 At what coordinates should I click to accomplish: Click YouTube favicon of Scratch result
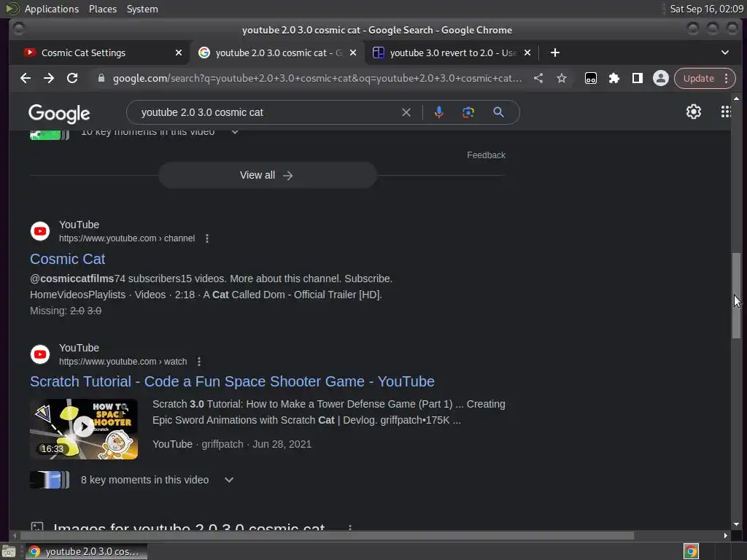40,355
